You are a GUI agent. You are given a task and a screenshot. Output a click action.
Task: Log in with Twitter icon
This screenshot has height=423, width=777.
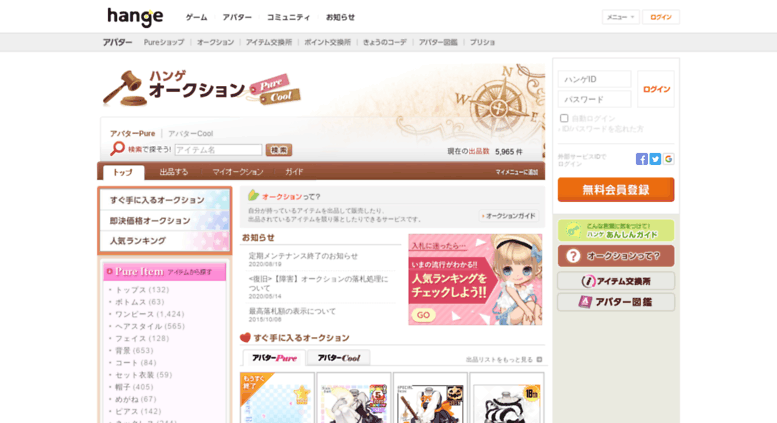(655, 159)
